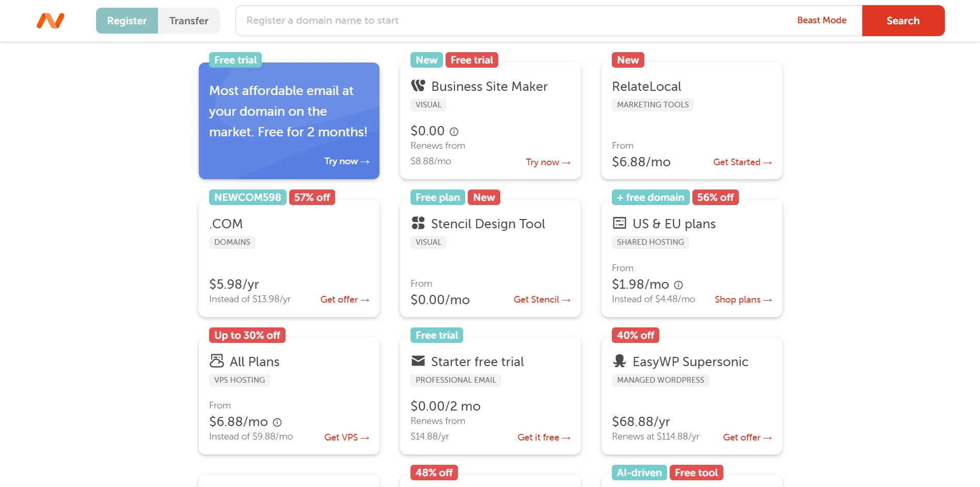
Task: Open info icon next to $0.00 price
Action: [x=454, y=132]
